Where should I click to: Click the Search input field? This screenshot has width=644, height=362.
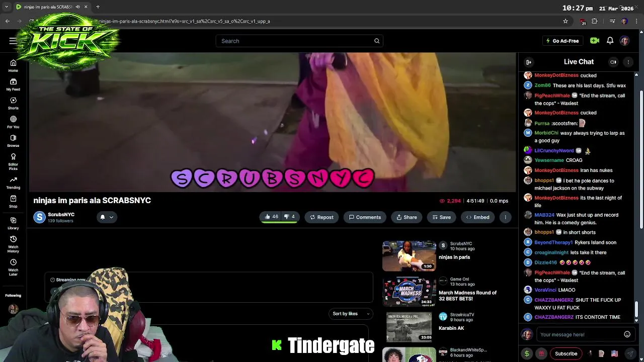point(299,41)
